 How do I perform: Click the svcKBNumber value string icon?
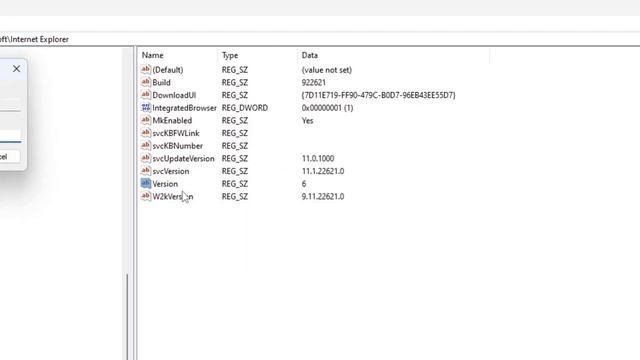point(146,145)
